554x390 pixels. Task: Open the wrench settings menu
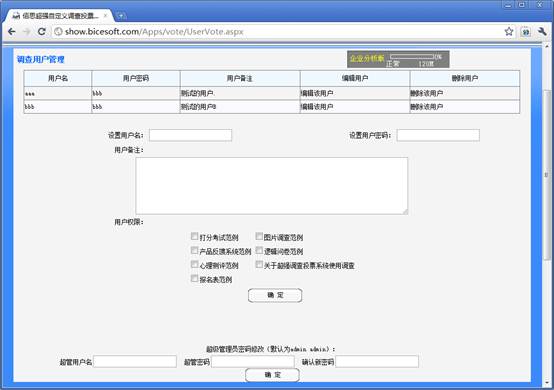[x=542, y=32]
